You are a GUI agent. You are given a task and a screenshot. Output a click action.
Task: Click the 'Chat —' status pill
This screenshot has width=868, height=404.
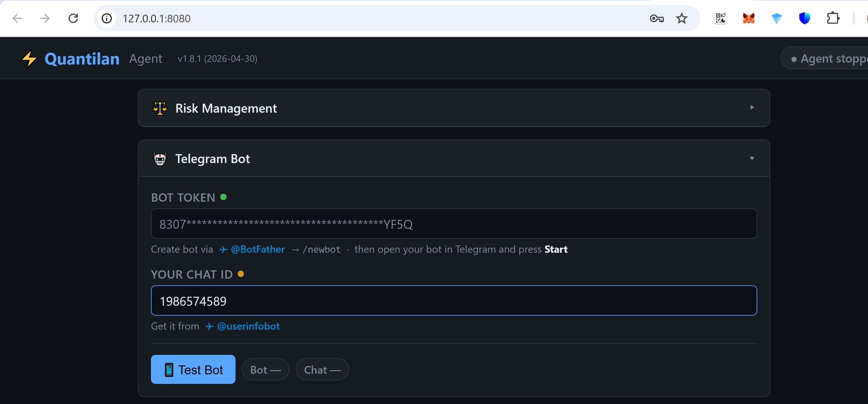click(322, 370)
